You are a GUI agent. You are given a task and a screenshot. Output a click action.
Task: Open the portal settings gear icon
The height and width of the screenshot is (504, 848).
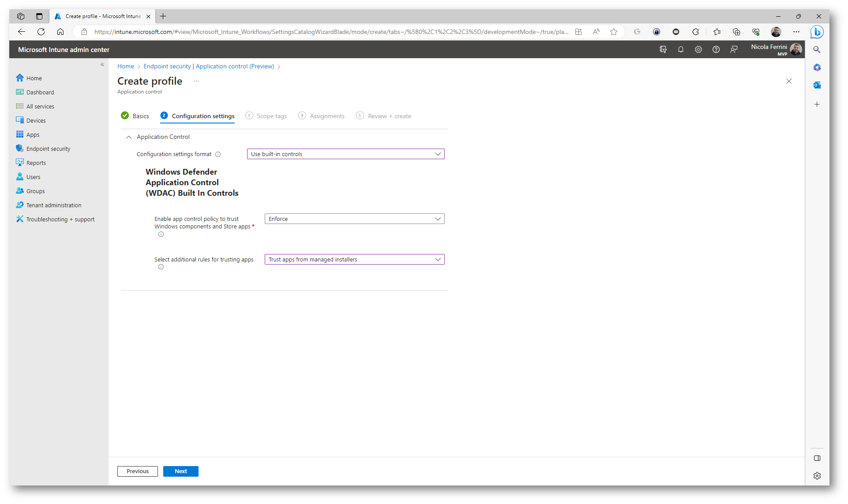point(698,50)
